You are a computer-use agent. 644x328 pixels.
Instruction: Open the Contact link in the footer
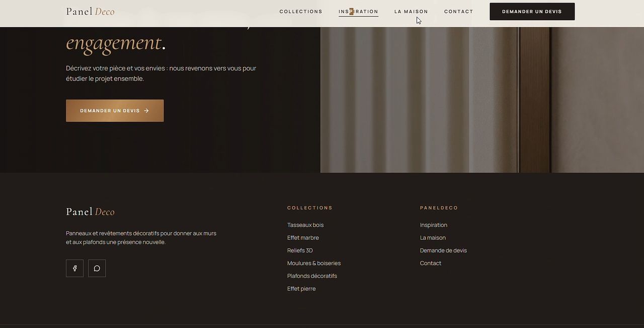[x=431, y=263]
